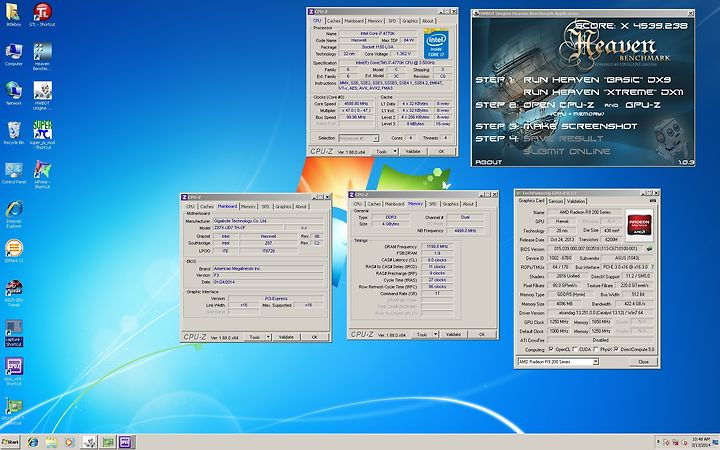The width and height of the screenshot is (720, 450).
Task: Click bus interface question mark in GPU-Z
Action: (x=652, y=267)
